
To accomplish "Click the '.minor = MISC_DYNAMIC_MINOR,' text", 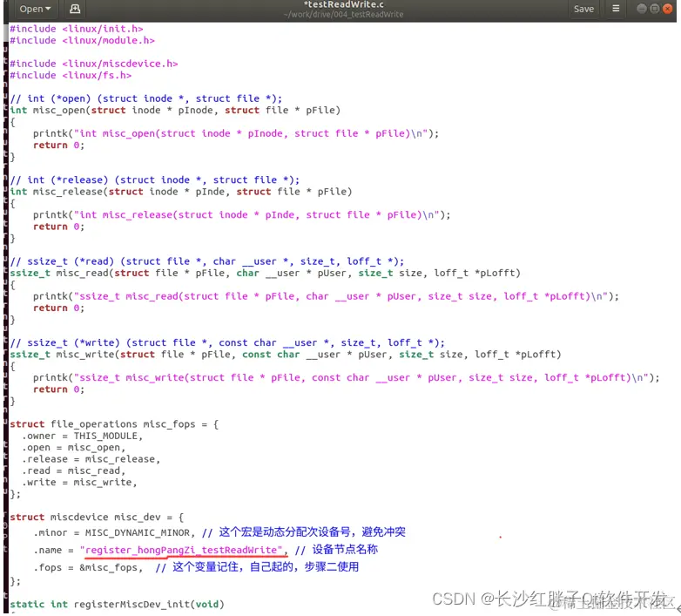I will pyautogui.click(x=114, y=533).
